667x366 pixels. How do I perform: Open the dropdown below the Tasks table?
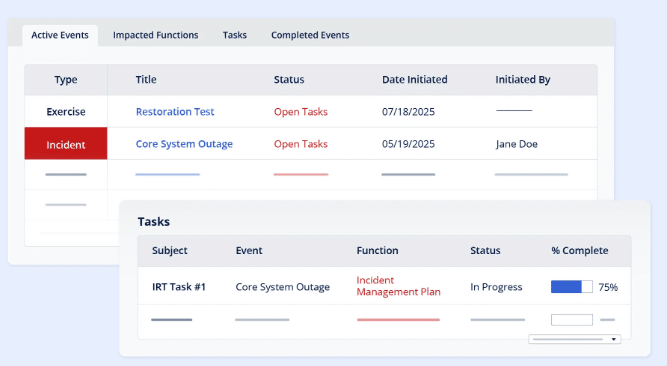coord(575,339)
